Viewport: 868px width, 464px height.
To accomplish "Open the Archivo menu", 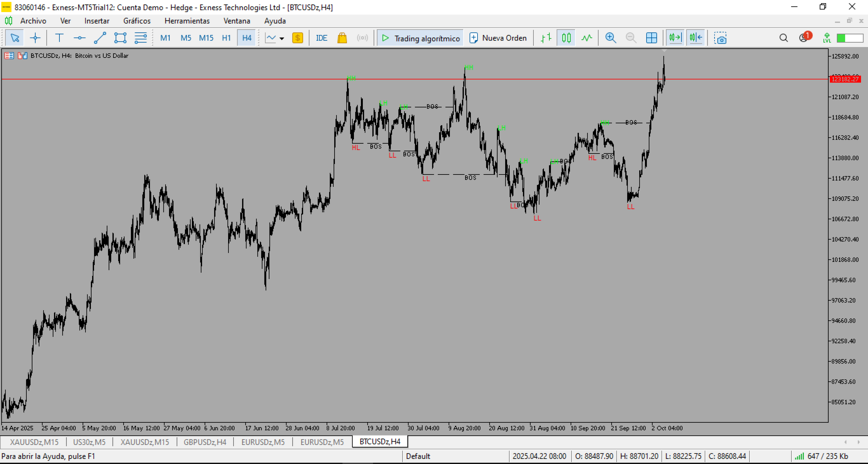I will pyautogui.click(x=33, y=20).
